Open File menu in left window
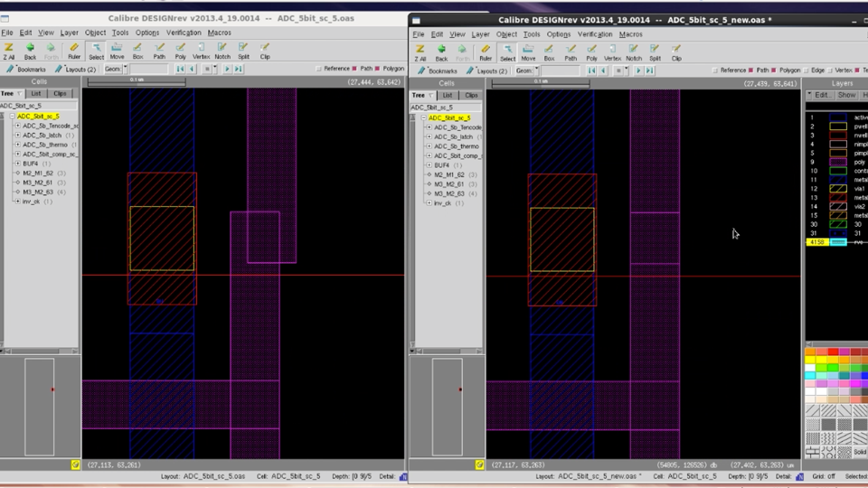868x488 pixels. point(6,33)
